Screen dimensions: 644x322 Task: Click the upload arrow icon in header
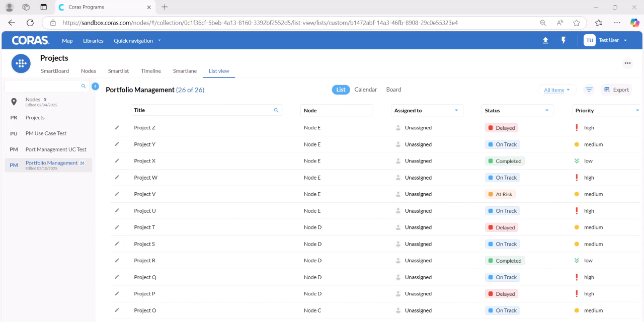[x=545, y=40]
